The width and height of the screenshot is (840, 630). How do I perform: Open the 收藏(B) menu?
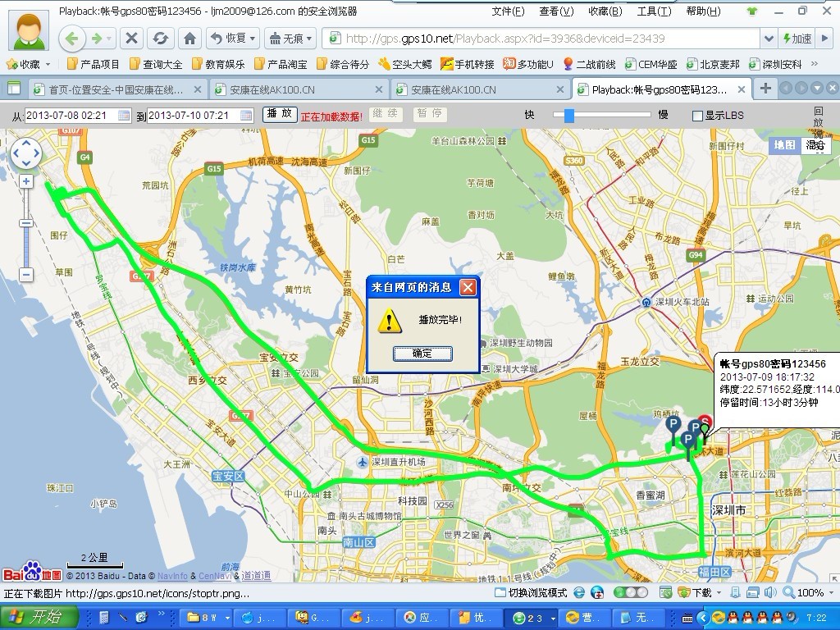tap(605, 11)
